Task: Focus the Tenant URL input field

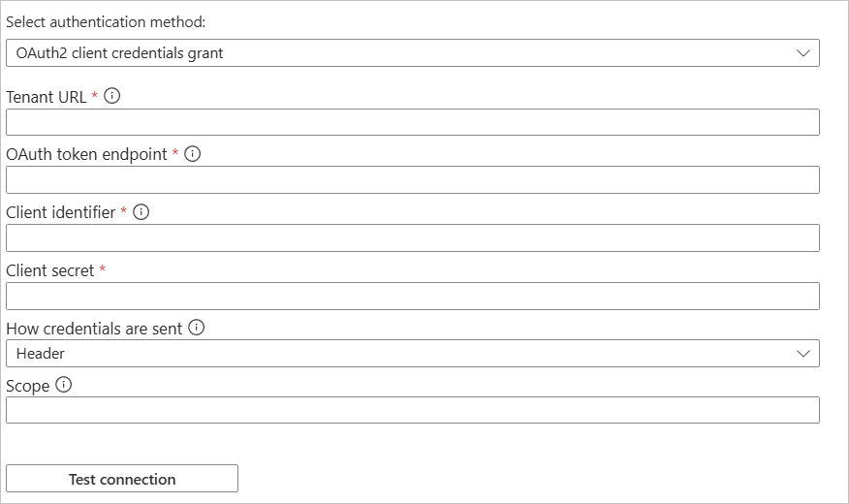Action: coord(413,122)
